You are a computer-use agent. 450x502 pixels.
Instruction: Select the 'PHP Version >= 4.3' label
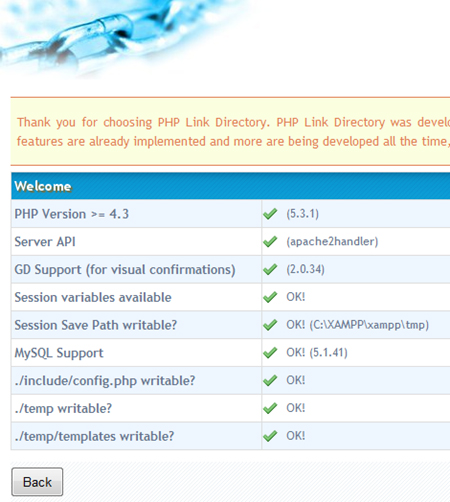tap(71, 214)
